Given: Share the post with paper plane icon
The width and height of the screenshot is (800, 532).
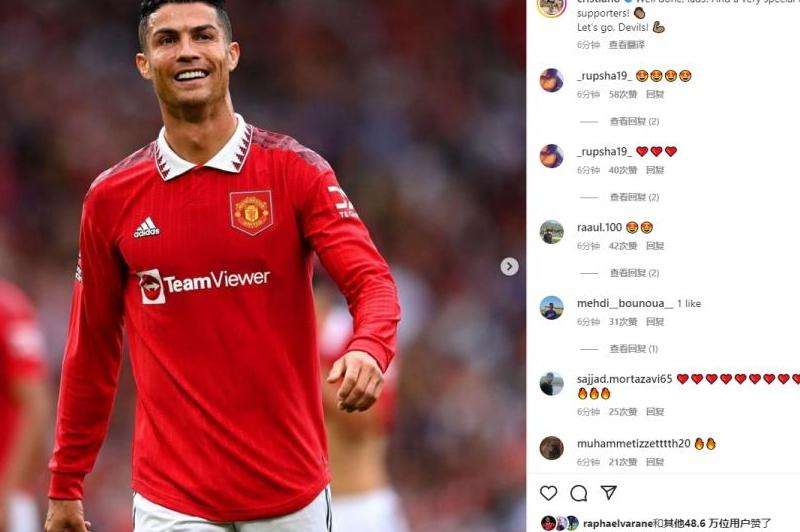Looking at the screenshot, I should click(608, 492).
